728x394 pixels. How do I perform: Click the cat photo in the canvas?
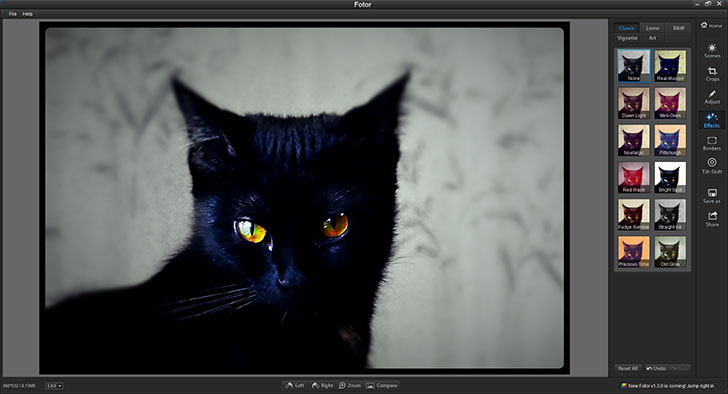(x=305, y=198)
